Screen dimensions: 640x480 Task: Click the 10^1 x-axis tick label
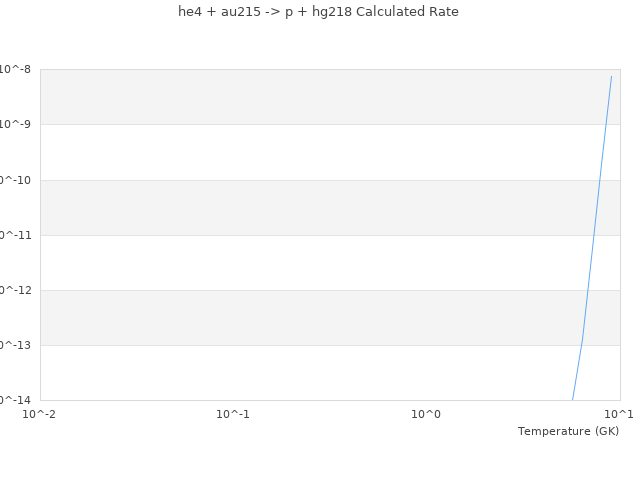(x=618, y=414)
